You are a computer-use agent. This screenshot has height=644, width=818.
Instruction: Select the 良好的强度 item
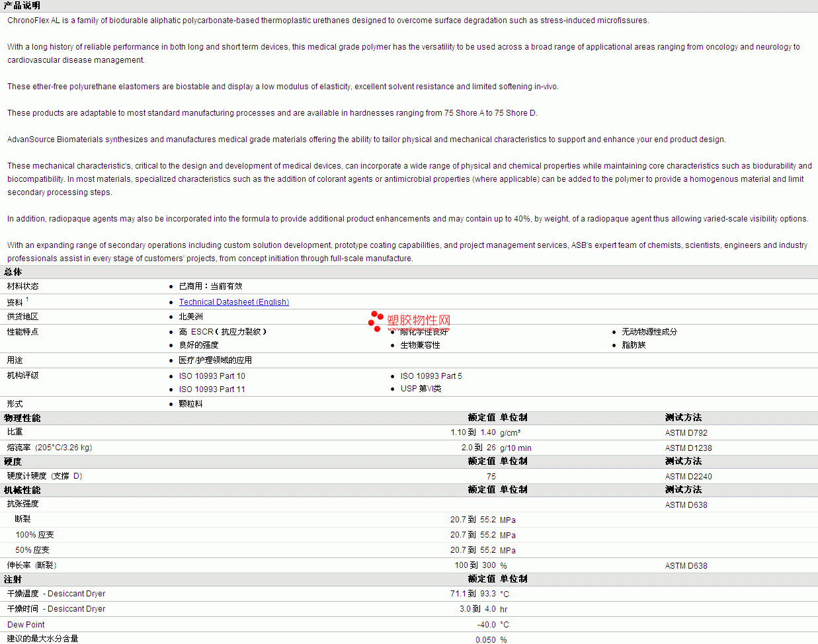coord(199,345)
